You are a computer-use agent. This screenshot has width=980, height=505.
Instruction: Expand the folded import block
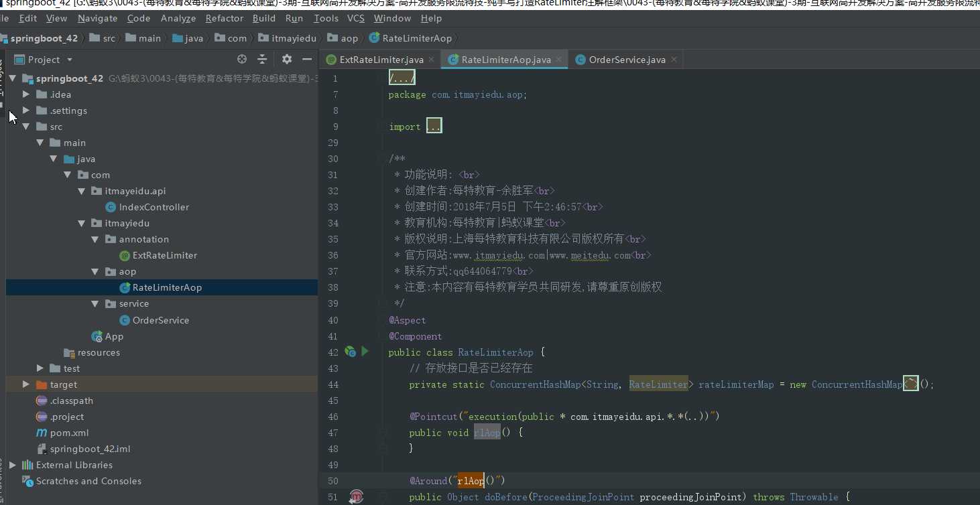(434, 126)
